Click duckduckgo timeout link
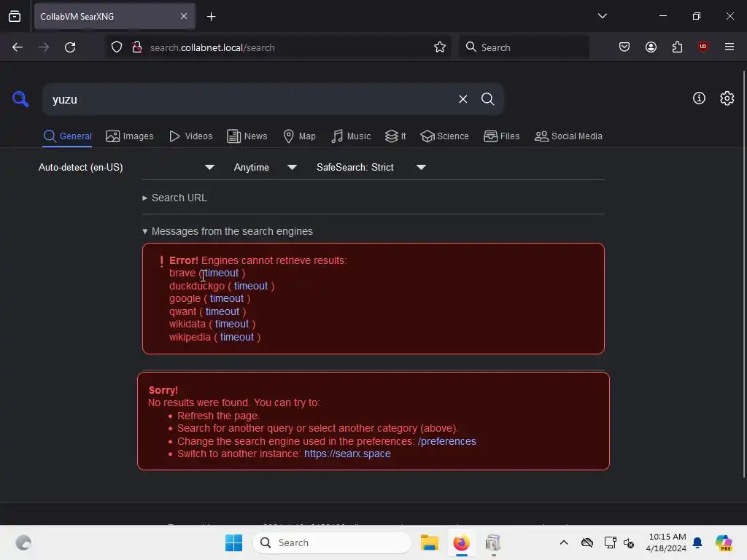This screenshot has height=560, width=747. click(251, 286)
